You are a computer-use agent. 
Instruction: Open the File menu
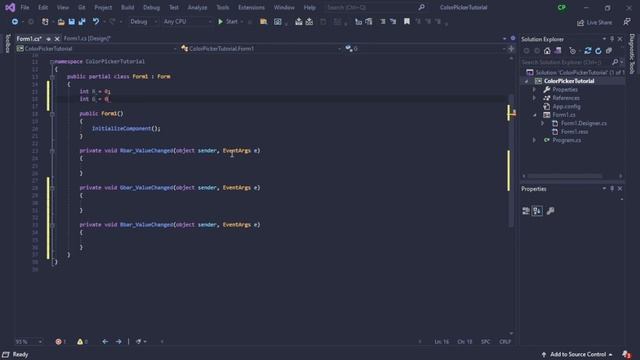click(25, 7)
